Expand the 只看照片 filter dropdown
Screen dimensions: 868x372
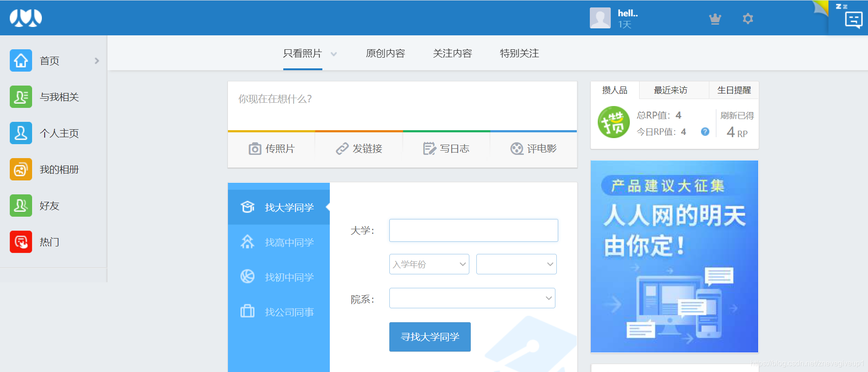(334, 54)
